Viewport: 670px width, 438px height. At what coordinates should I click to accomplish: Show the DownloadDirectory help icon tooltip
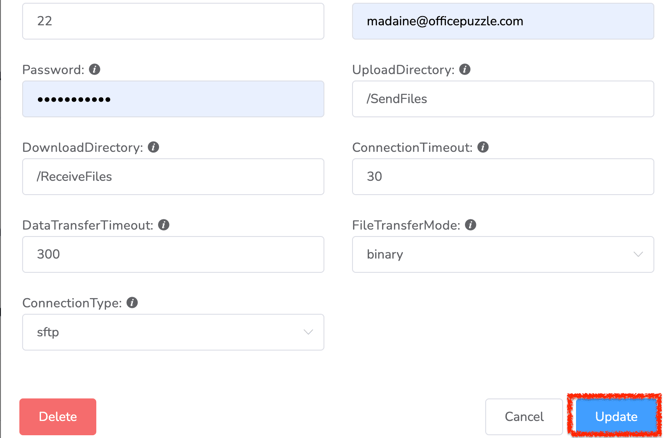coord(154,147)
